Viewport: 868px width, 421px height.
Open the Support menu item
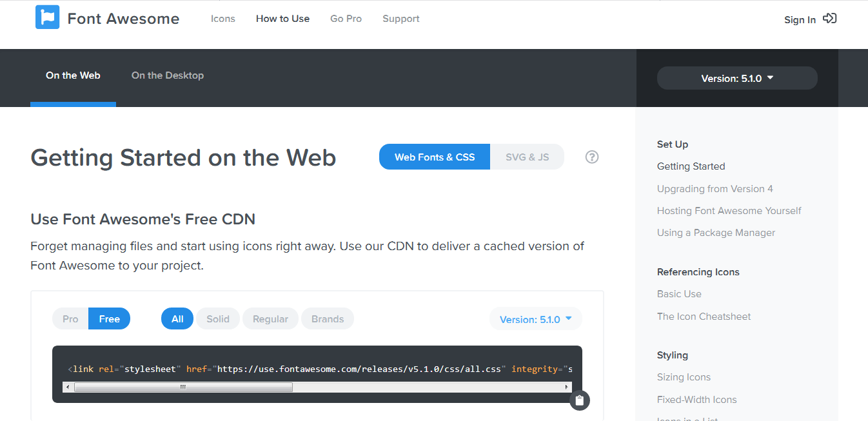pos(401,19)
